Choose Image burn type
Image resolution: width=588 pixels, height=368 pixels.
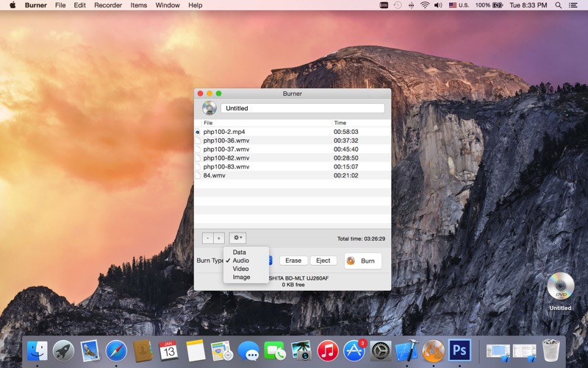(x=246, y=277)
